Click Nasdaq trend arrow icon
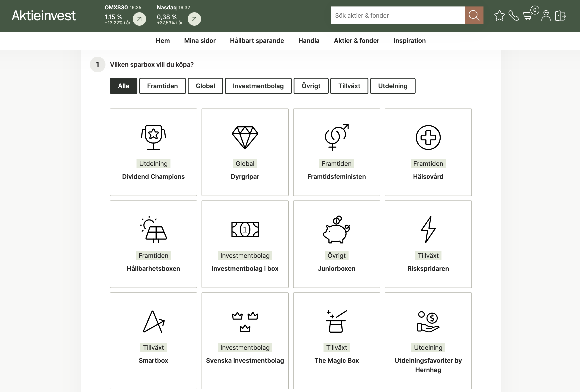580x392 pixels. pyautogui.click(x=194, y=19)
